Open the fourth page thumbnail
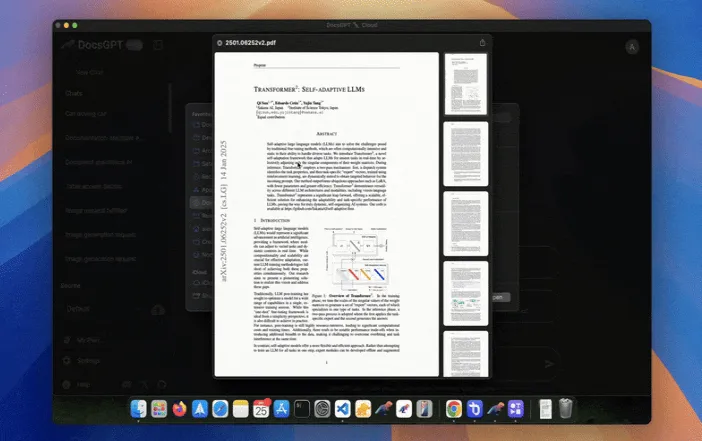 coord(465,292)
